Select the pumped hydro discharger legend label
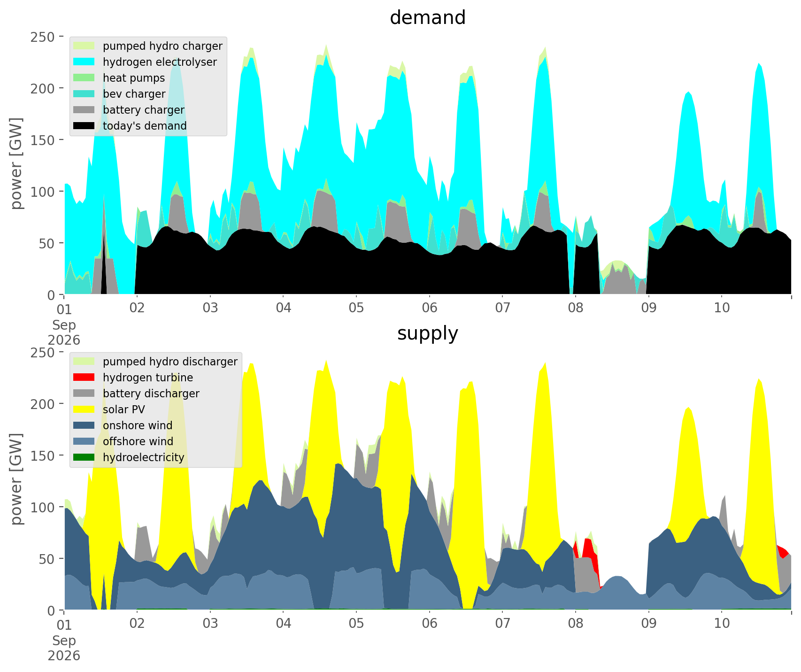 [x=170, y=362]
